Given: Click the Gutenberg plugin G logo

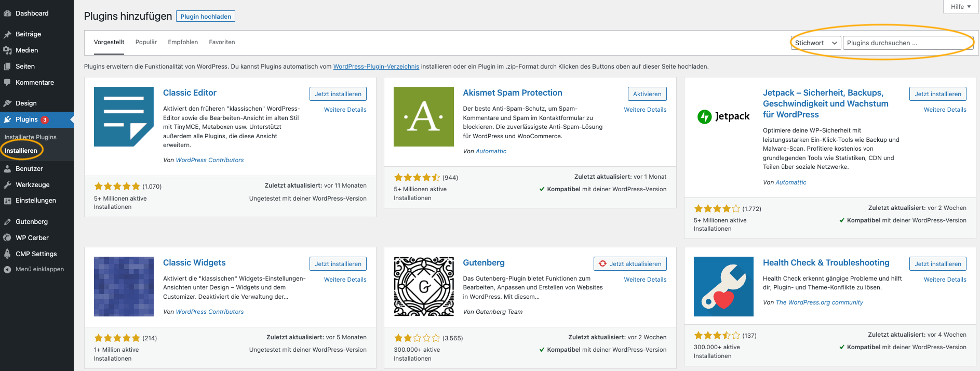Looking at the screenshot, I should click(424, 286).
